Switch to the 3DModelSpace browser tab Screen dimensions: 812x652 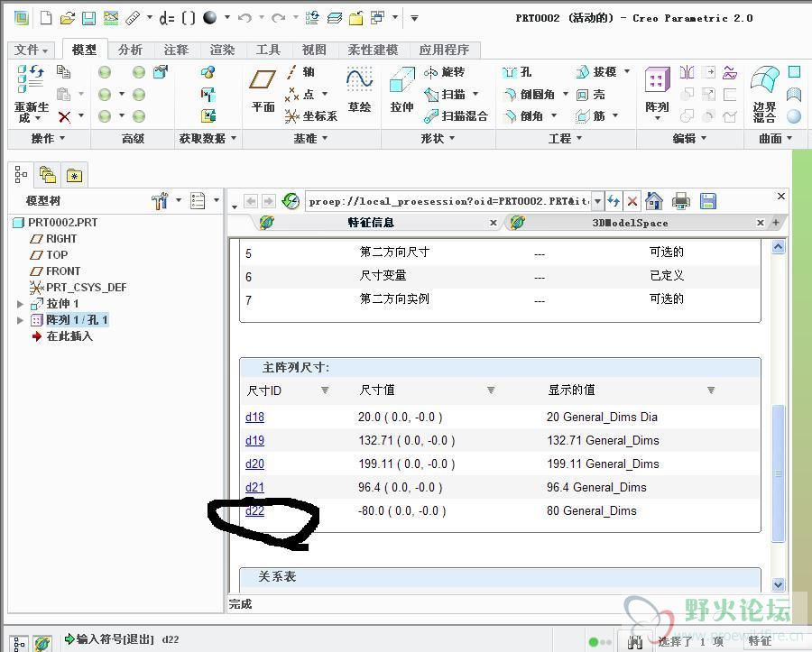tap(630, 223)
